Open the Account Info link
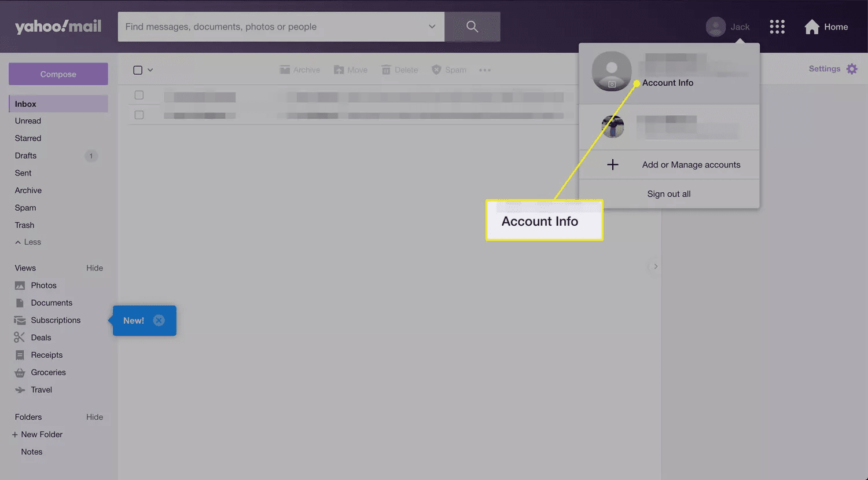 pyautogui.click(x=668, y=83)
